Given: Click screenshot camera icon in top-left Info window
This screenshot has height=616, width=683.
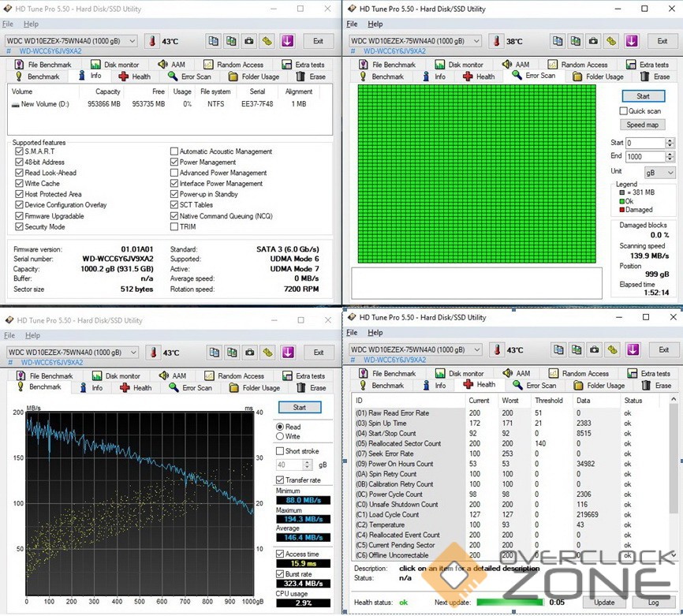Looking at the screenshot, I should tap(248, 41).
